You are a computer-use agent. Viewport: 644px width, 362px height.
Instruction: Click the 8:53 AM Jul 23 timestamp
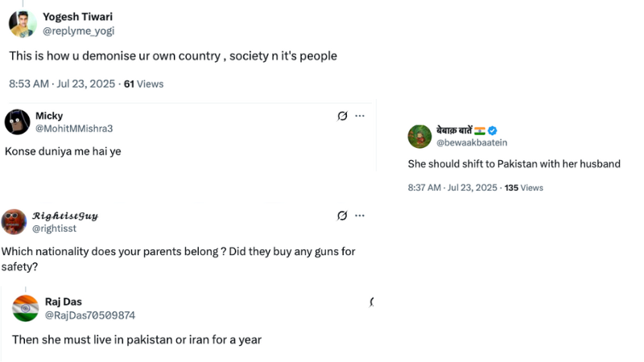[x=61, y=84]
